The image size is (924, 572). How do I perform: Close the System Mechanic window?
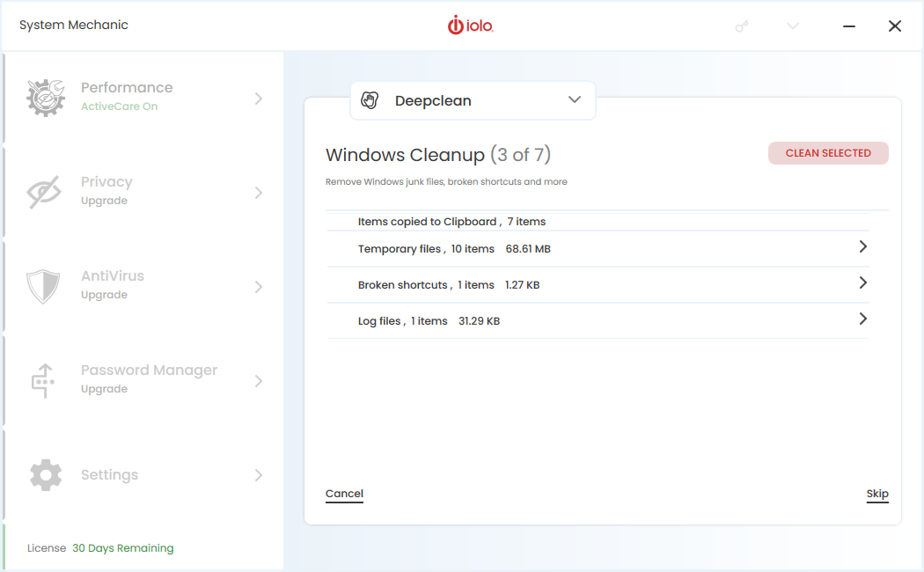(x=895, y=26)
